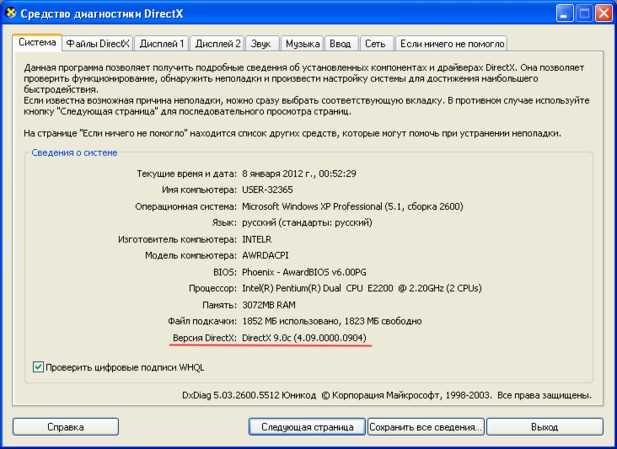Screen dimensions: 617x449
Task: Open the Ввод tab
Action: pyautogui.click(x=340, y=44)
